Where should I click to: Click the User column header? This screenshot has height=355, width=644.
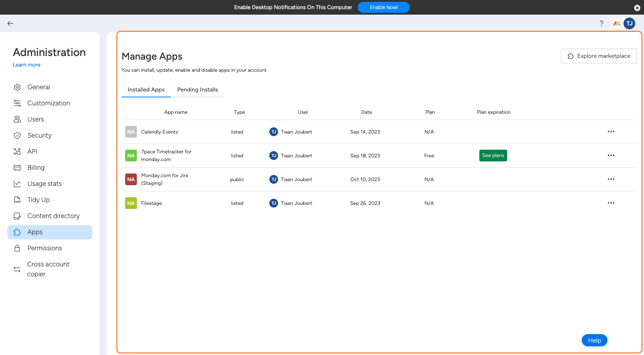303,112
